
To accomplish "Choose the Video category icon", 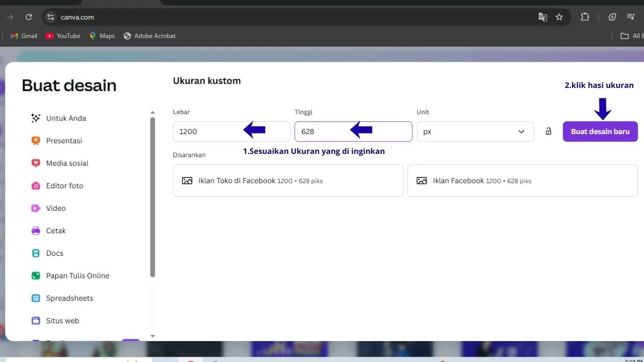I will 36,208.
